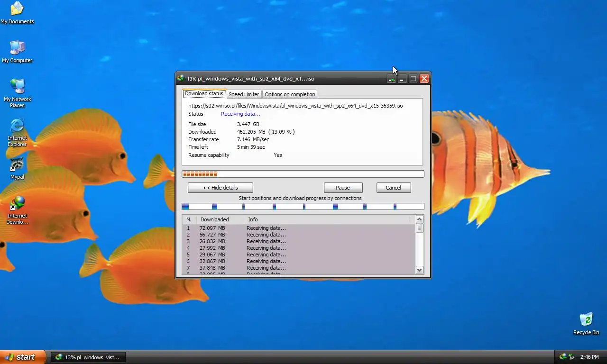Switch to the Download status tab
Viewport: 607px width, 364px height.
pos(204,94)
